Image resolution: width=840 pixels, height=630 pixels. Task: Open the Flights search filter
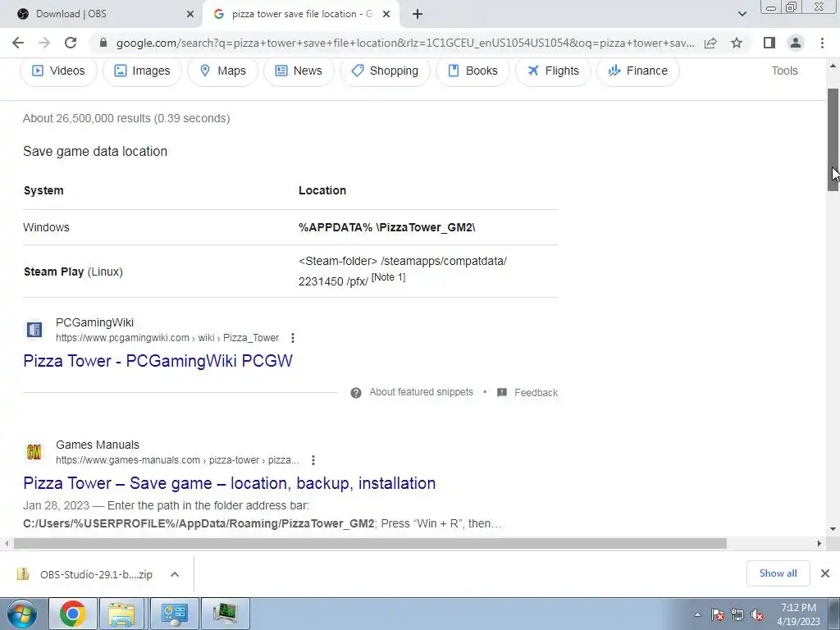click(553, 71)
